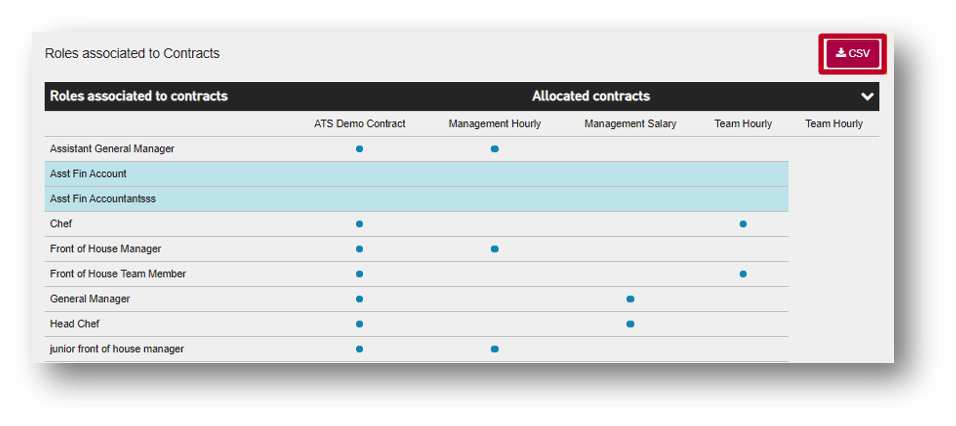Viewport: 956px width, 426px height.
Task: Select the Asst Fin Accountantsss row
Action: [x=416, y=199]
